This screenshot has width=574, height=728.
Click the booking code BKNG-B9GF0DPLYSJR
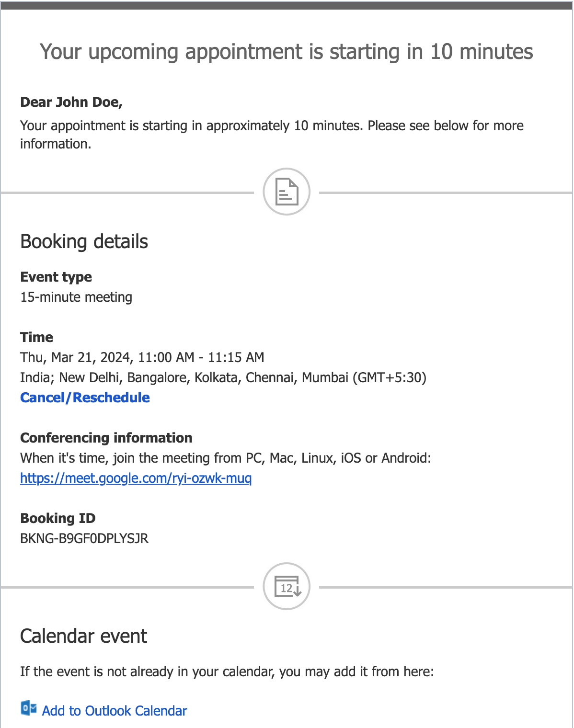click(84, 538)
